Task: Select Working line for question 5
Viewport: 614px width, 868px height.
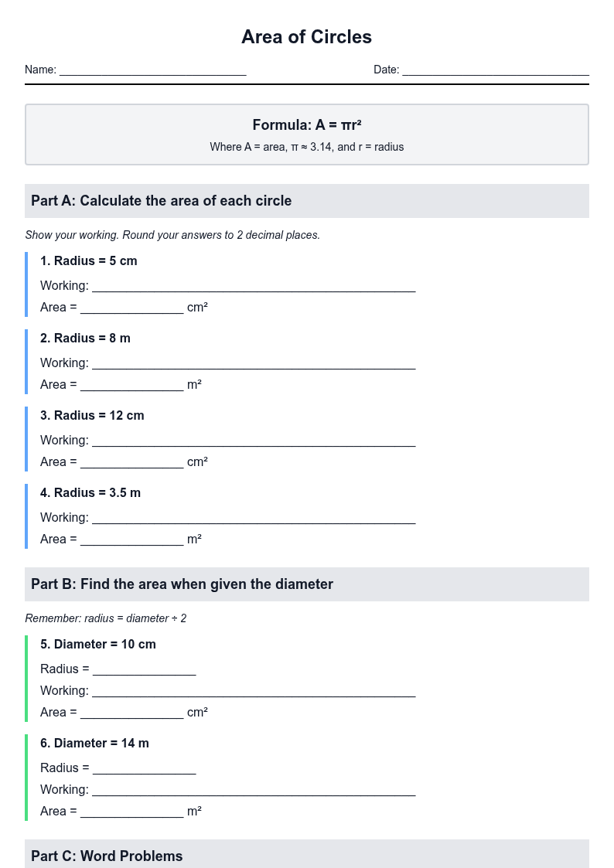Action: [254, 691]
